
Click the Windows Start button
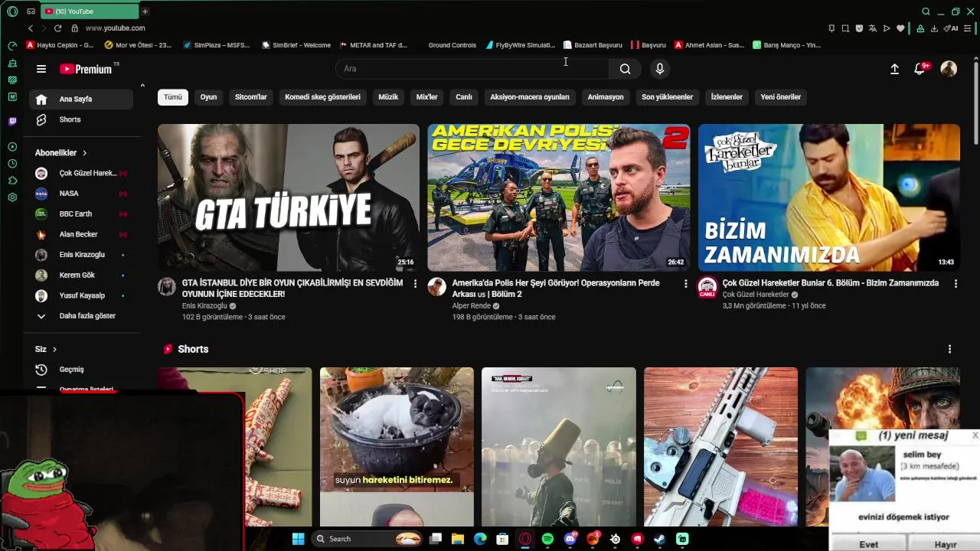click(298, 539)
